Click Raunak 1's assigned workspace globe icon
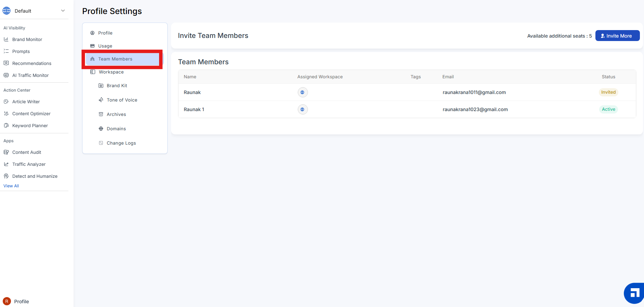 [x=302, y=109]
